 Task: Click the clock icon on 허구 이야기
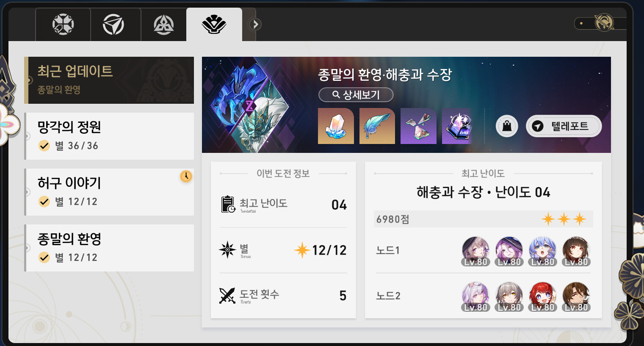coord(186,176)
